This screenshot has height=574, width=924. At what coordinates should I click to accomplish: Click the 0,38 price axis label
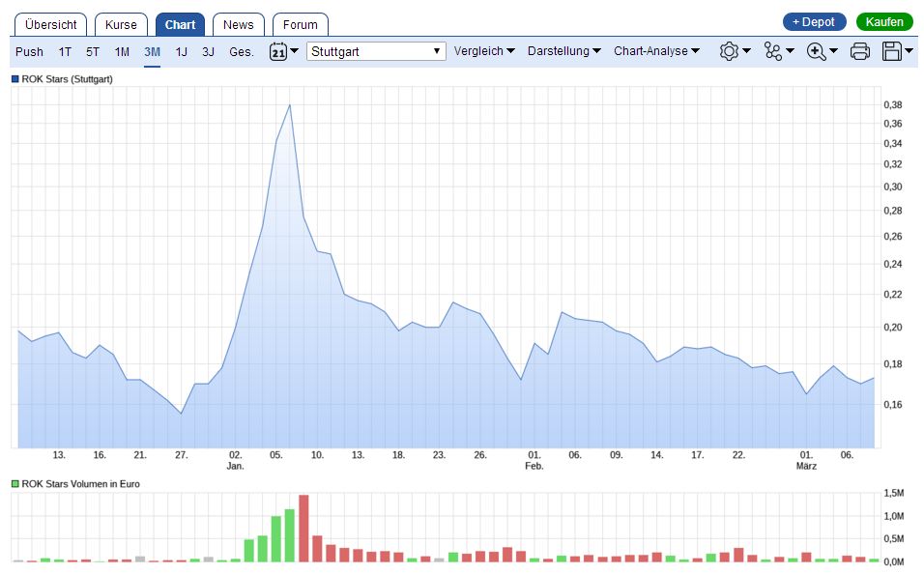click(x=893, y=105)
